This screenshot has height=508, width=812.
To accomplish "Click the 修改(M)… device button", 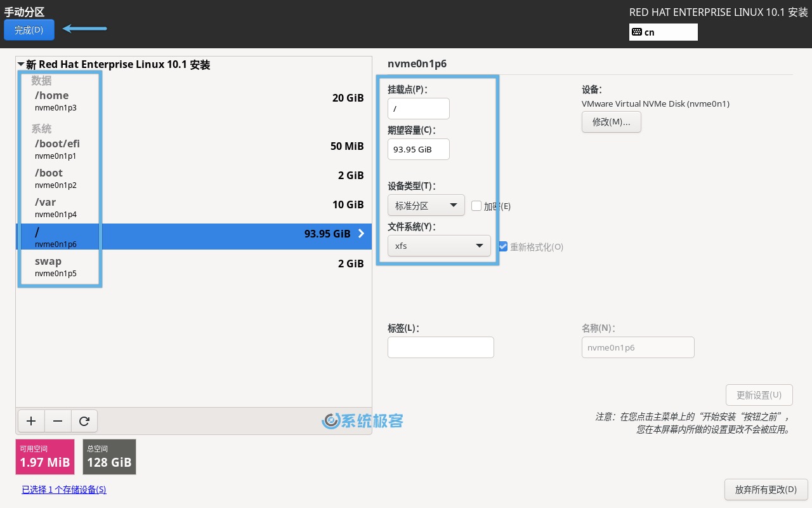I will [x=611, y=122].
